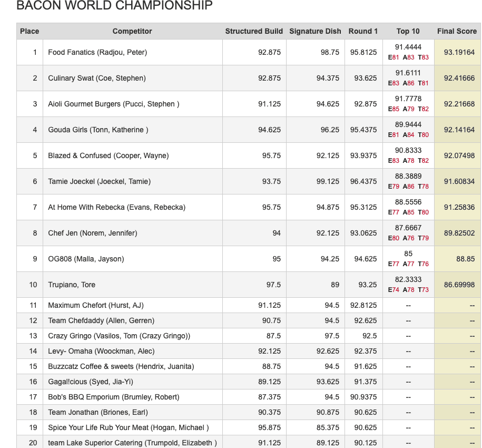Click Structured Build score 87.375
This screenshot has width=482, height=448.
pyautogui.click(x=269, y=397)
